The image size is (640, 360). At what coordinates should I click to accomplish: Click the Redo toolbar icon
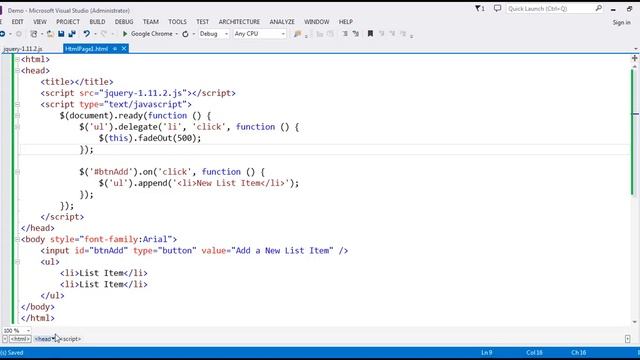pyautogui.click(x=104, y=34)
